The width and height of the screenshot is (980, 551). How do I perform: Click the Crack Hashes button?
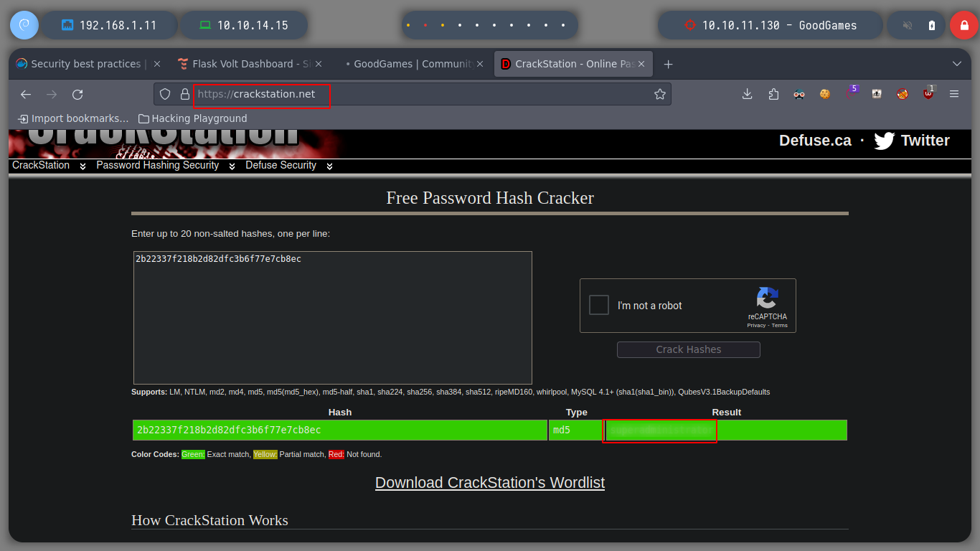click(689, 349)
